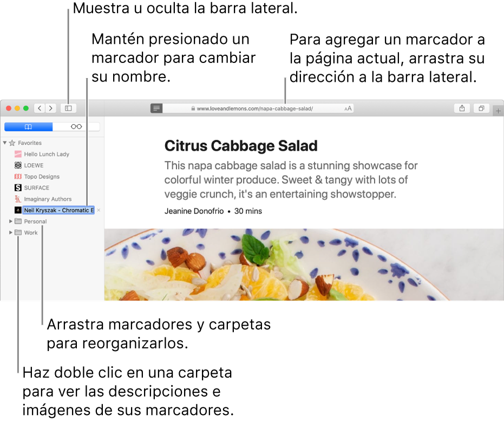Click the loveandlemons.com address field

(258, 108)
